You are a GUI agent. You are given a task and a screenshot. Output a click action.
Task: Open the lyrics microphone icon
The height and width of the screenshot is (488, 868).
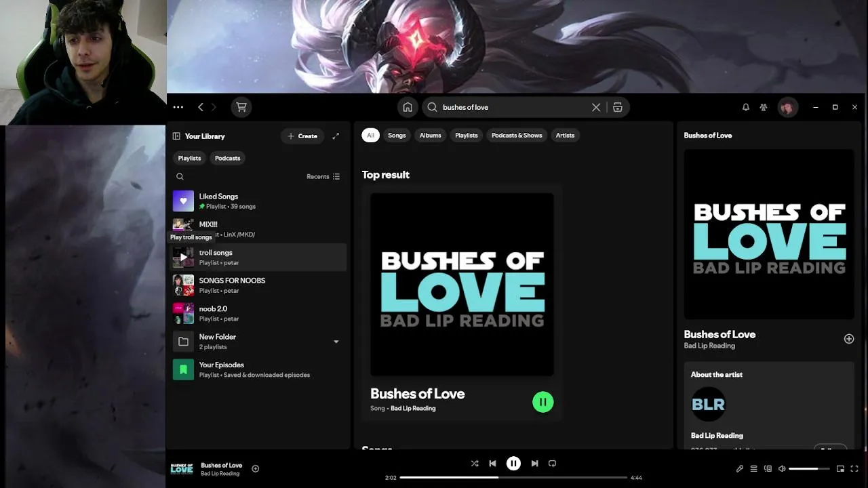point(740,468)
